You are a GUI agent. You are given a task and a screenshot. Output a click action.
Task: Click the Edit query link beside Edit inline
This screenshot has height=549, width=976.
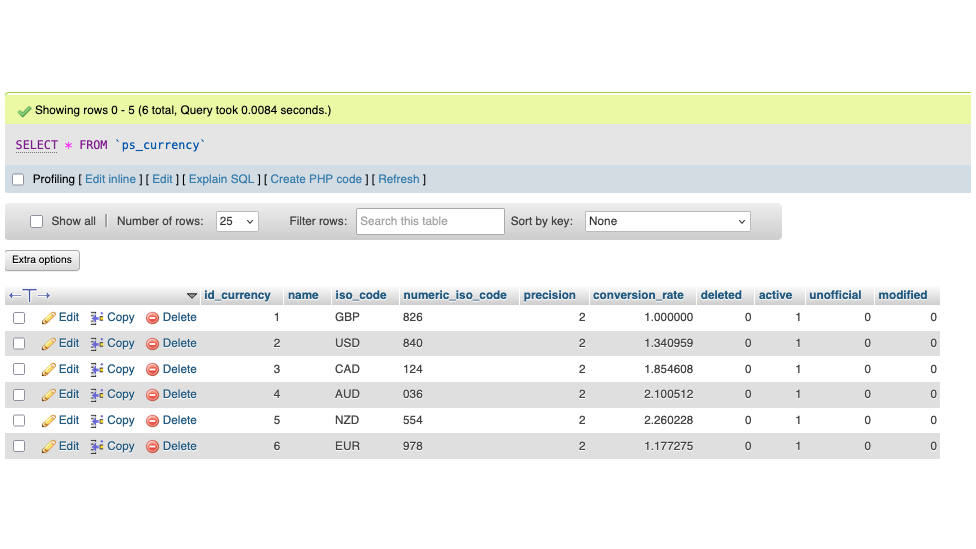(x=162, y=179)
